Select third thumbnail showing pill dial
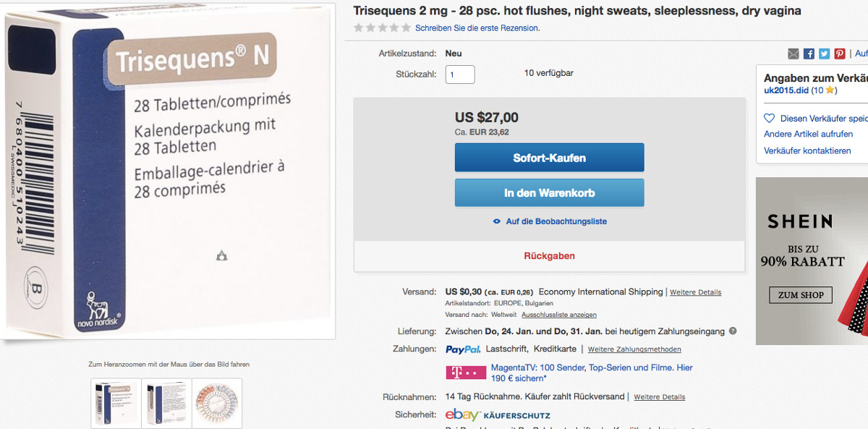Image resolution: width=868 pixels, height=429 pixels. 218,403
